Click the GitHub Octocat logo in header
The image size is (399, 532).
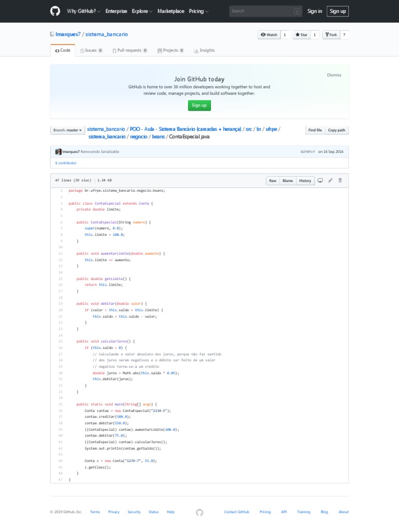tap(55, 11)
